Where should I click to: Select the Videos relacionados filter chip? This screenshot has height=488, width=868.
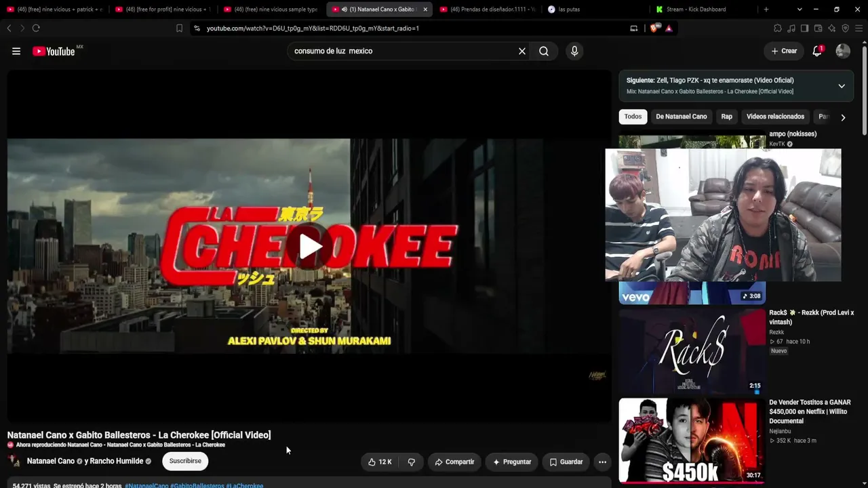[775, 117]
